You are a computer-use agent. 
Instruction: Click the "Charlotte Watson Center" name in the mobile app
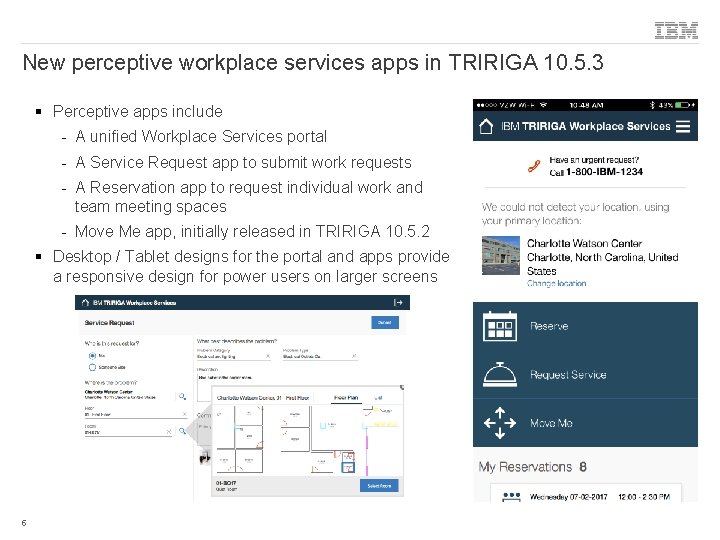pyautogui.click(x=584, y=243)
